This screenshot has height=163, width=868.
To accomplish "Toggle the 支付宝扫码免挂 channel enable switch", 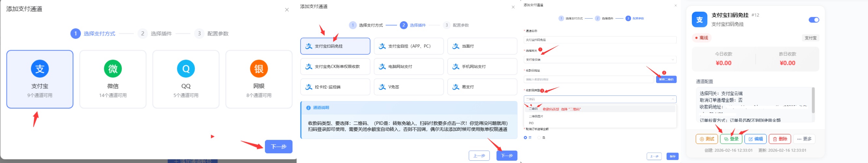I will point(814,20).
